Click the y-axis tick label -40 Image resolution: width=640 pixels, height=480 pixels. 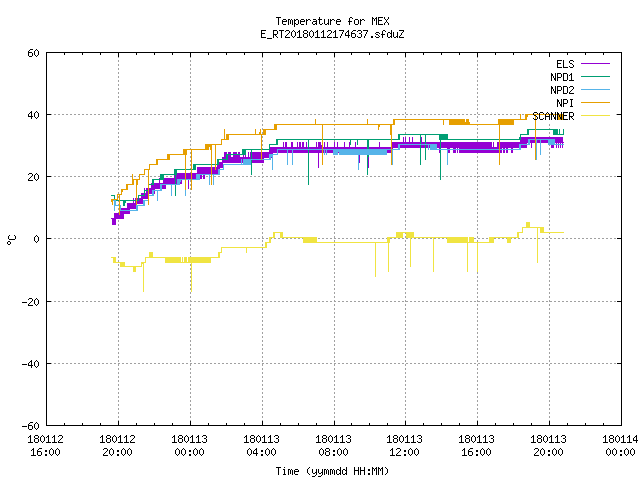[31, 364]
